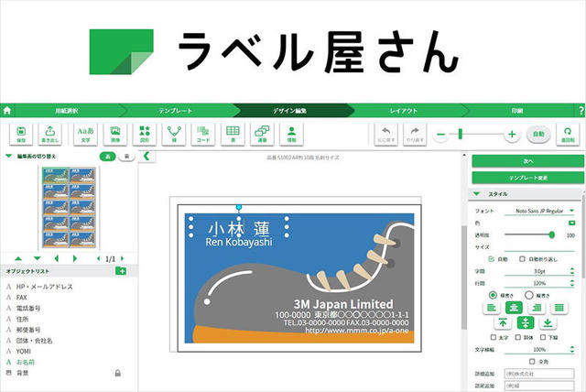Collapse the left panel with chevron
This screenshot has height=392, width=586.
coord(146,157)
